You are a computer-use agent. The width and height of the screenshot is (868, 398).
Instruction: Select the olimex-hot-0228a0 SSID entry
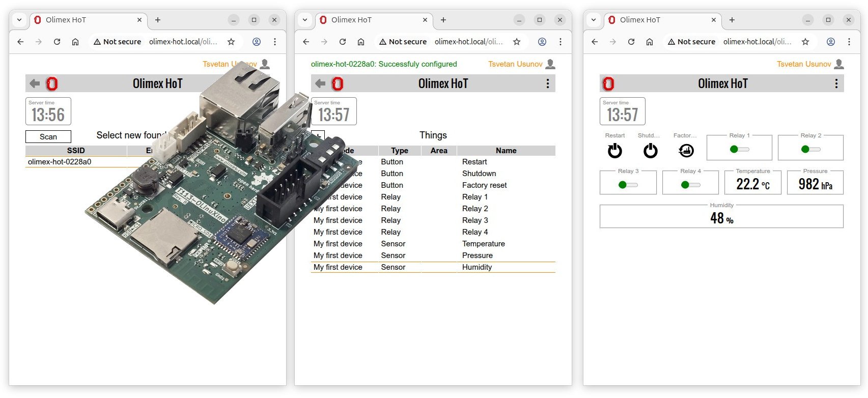click(60, 162)
